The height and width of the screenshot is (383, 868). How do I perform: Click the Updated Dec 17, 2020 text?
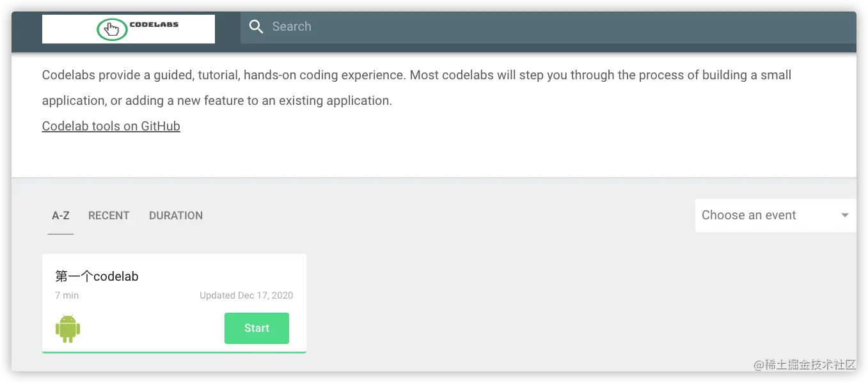pyautogui.click(x=246, y=295)
